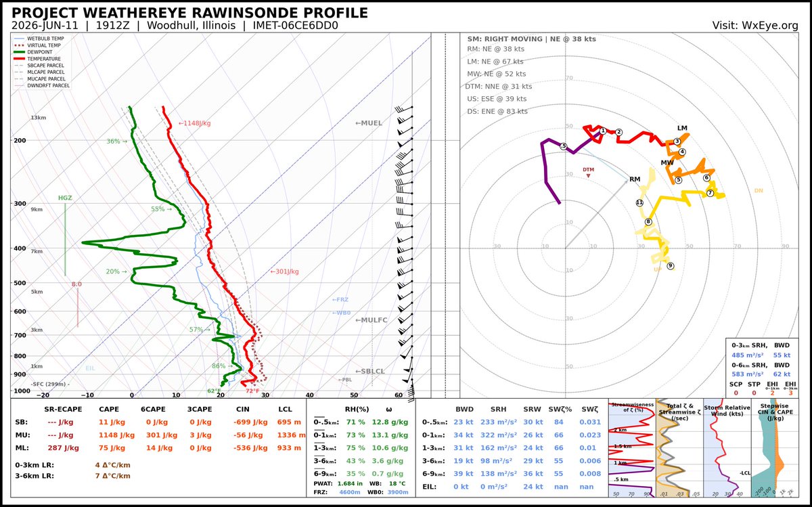Open the WxEye.org link in the header
Viewport: 812px width, 507px height.
tap(771, 26)
